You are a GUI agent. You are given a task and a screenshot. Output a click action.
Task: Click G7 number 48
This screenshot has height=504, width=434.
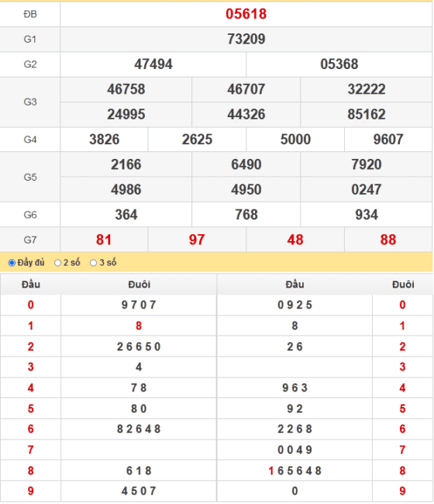(295, 240)
